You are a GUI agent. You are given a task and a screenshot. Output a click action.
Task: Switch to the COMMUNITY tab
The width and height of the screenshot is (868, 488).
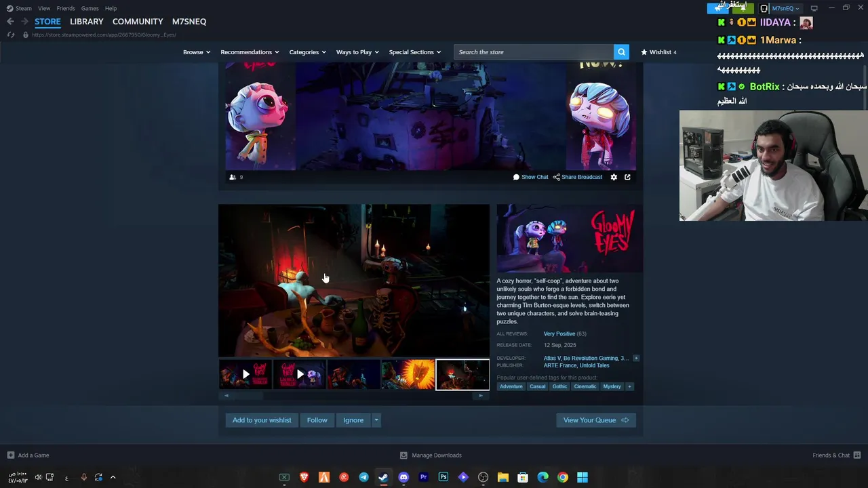pyautogui.click(x=138, y=22)
